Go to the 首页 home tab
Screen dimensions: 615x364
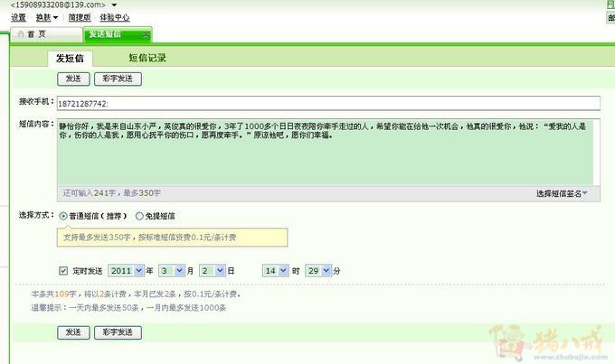[x=46, y=34]
